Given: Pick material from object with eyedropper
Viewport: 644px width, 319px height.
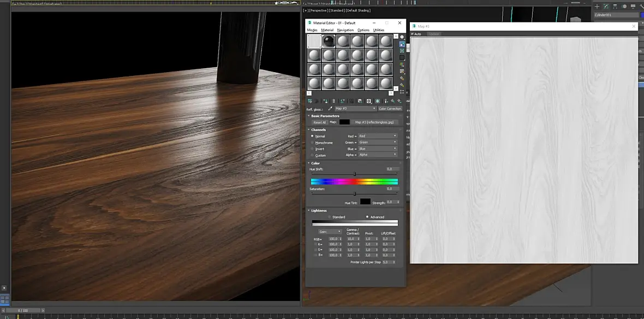Looking at the screenshot, I should [330, 109].
